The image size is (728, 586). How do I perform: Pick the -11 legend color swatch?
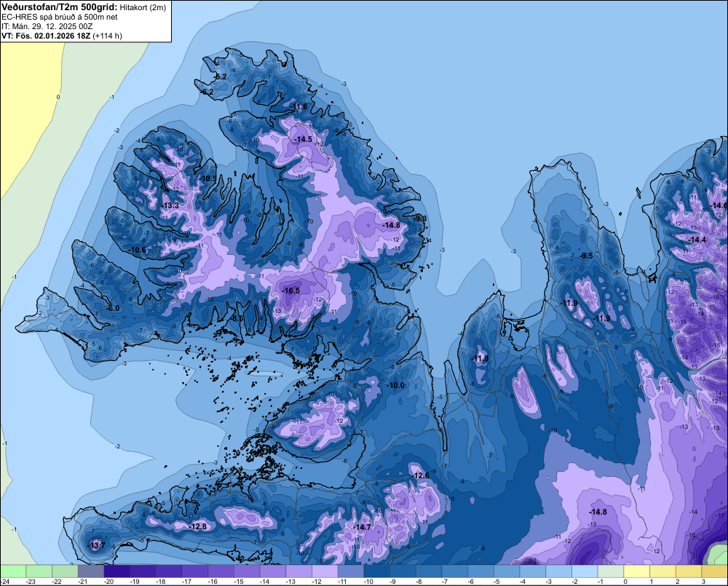[x=351, y=571]
